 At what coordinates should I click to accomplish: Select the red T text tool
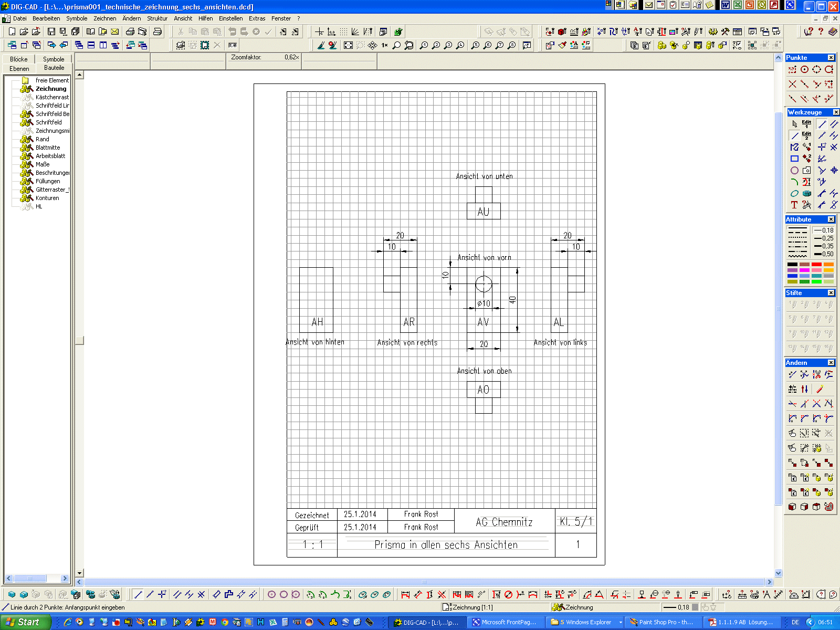pos(794,205)
